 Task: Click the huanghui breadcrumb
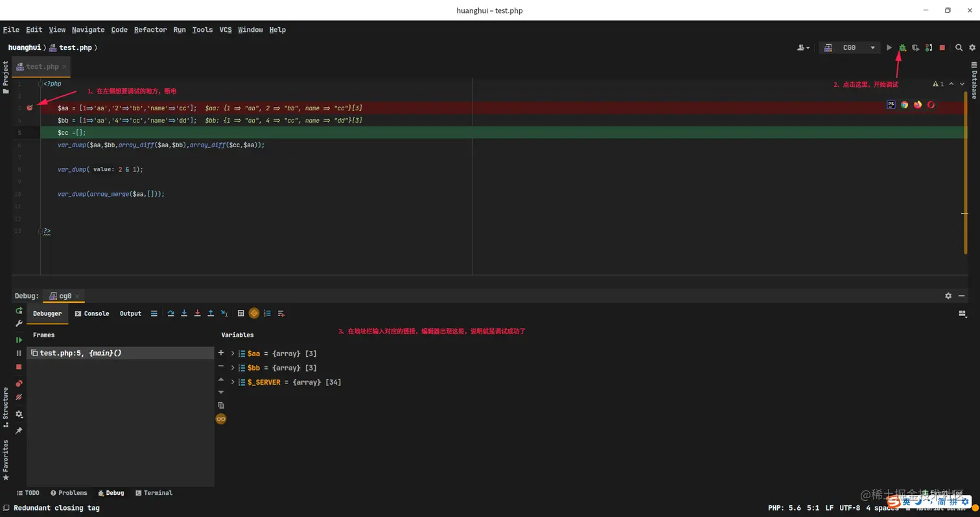tap(25, 47)
